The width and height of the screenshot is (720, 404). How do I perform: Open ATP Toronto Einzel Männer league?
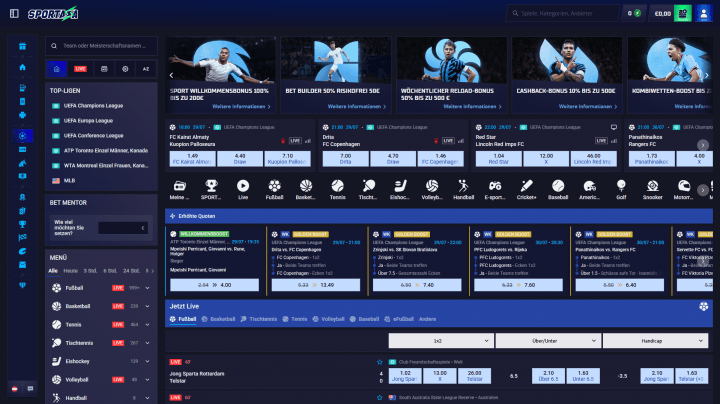coord(106,151)
